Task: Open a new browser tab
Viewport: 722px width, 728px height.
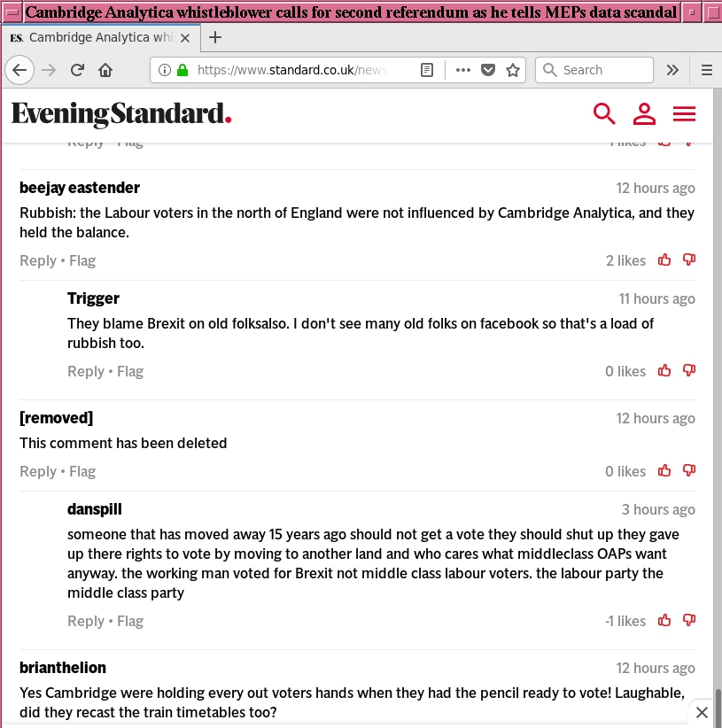Action: (x=215, y=37)
